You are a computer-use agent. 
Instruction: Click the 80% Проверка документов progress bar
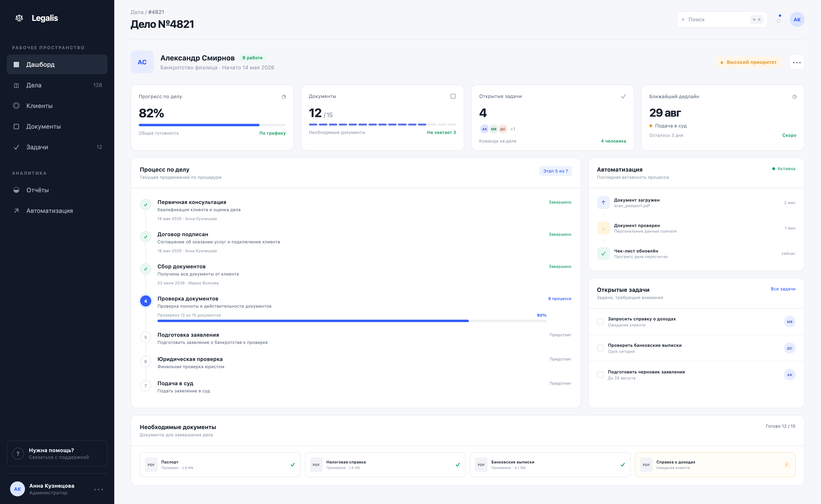352,321
